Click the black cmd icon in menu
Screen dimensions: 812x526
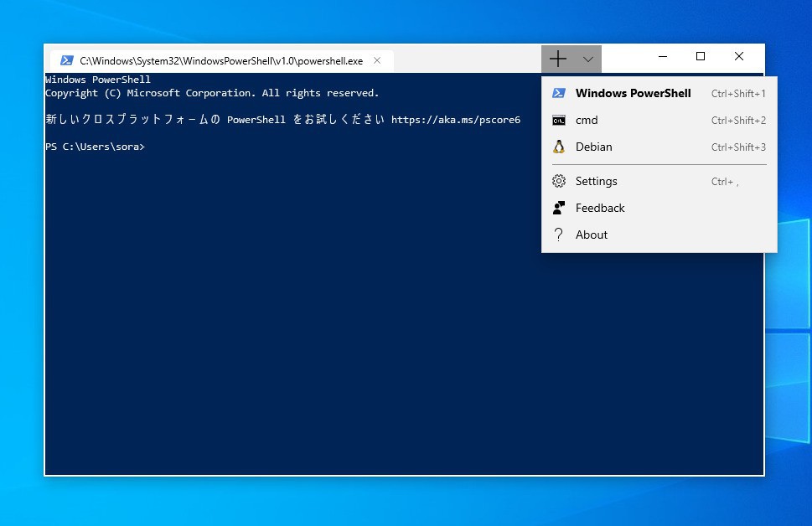tap(559, 121)
